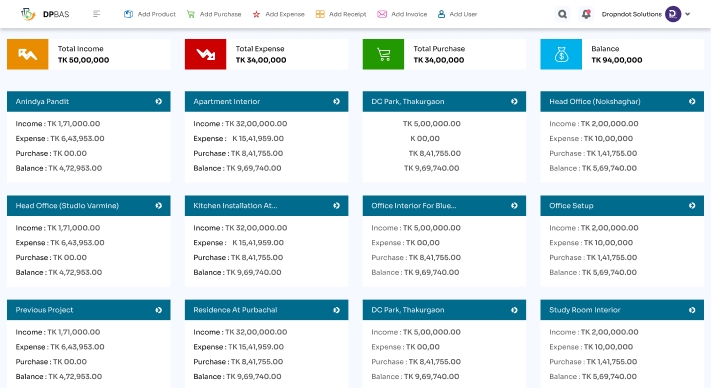Click Head Office (Nokshaghar) Purchase TK 1,41,755.00

pyautogui.click(x=593, y=154)
